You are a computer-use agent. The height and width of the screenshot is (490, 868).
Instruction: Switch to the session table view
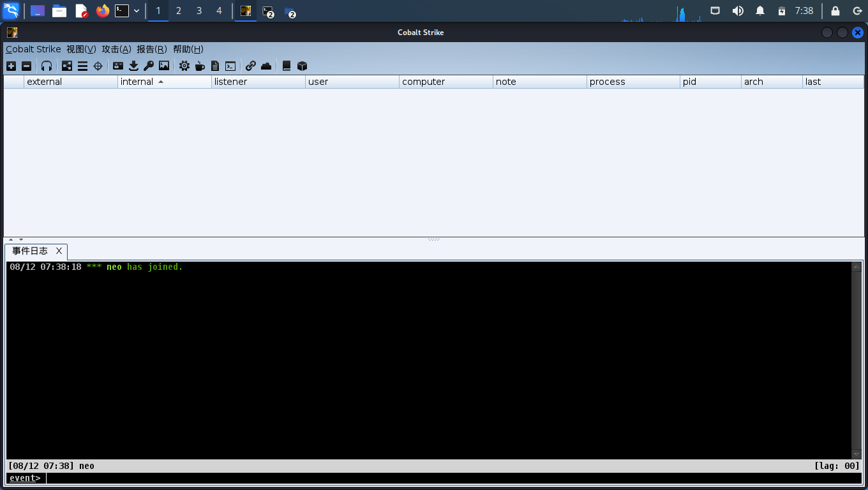pos(82,66)
